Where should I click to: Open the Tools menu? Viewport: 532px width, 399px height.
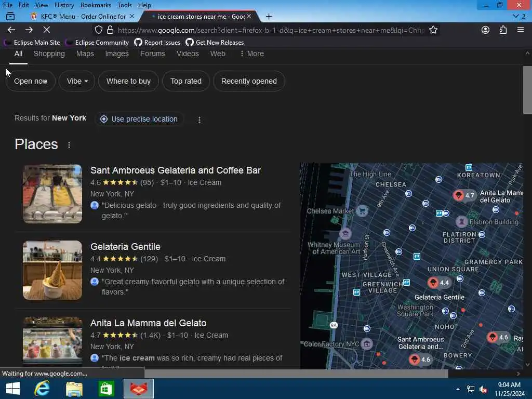click(x=125, y=5)
